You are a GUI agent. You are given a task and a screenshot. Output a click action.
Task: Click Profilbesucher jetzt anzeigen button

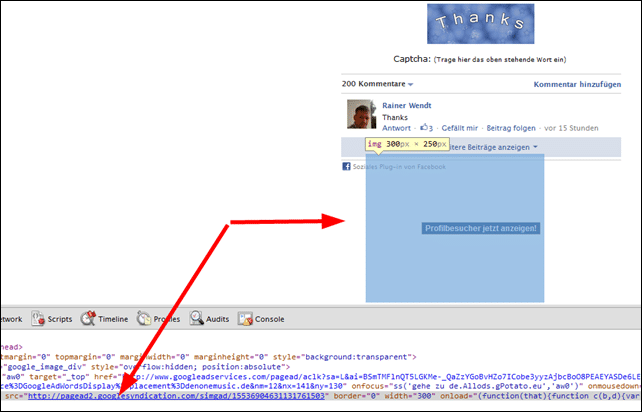pos(481,229)
